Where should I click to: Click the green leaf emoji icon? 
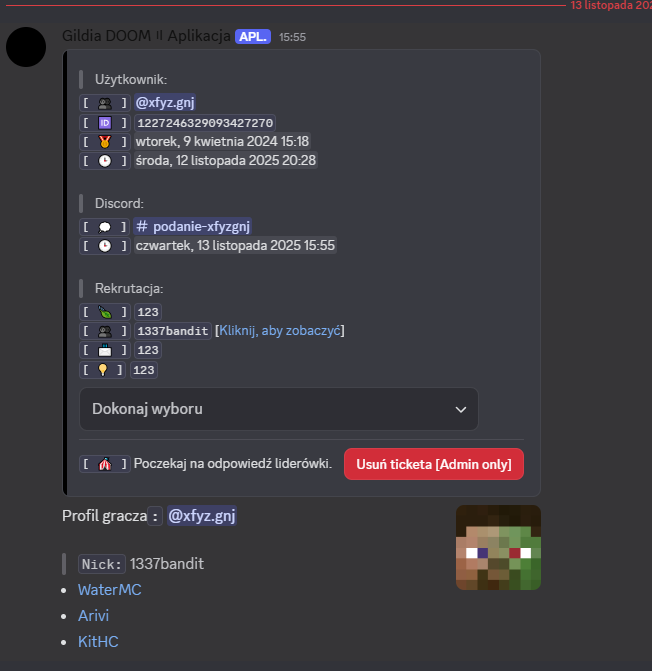105,312
